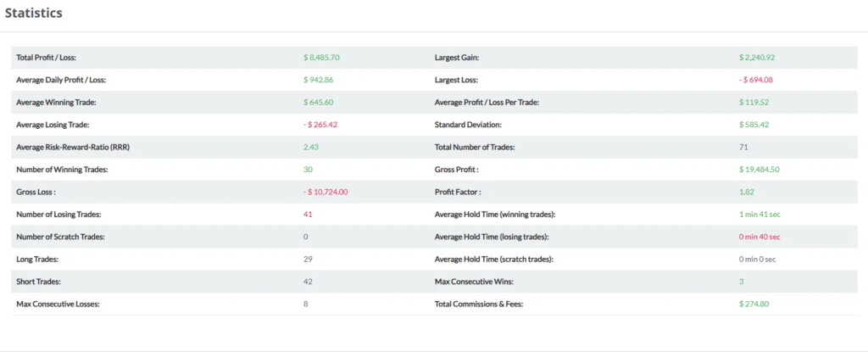Image resolution: width=868 pixels, height=352 pixels.
Task: Click the - $ 694.08 value
Action: pos(755,80)
